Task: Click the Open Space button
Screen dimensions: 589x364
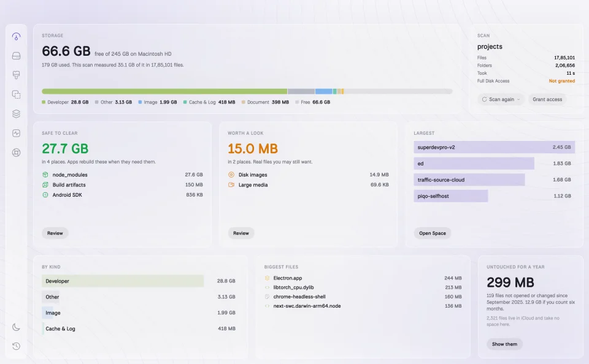Action: pyautogui.click(x=433, y=233)
